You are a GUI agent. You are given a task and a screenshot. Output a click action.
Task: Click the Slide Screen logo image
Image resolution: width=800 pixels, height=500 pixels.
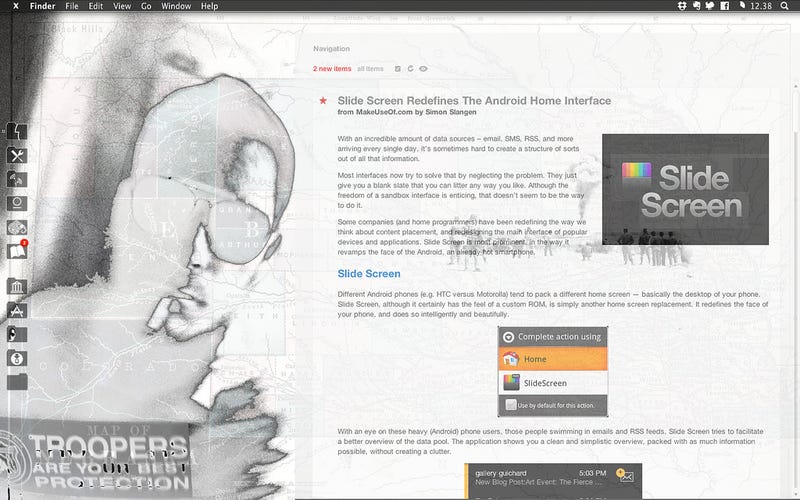coord(685,189)
